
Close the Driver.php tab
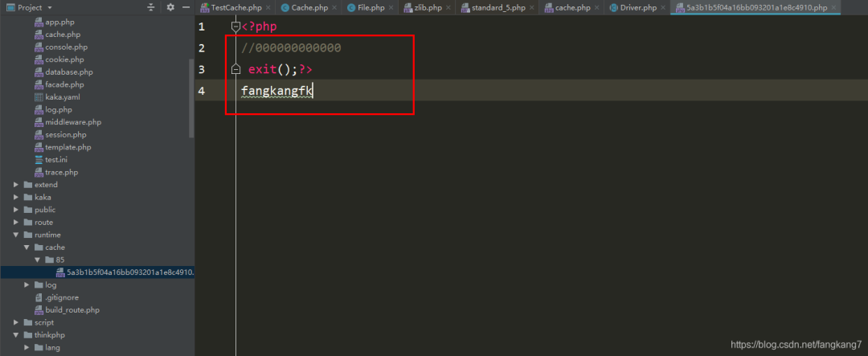[x=662, y=8]
